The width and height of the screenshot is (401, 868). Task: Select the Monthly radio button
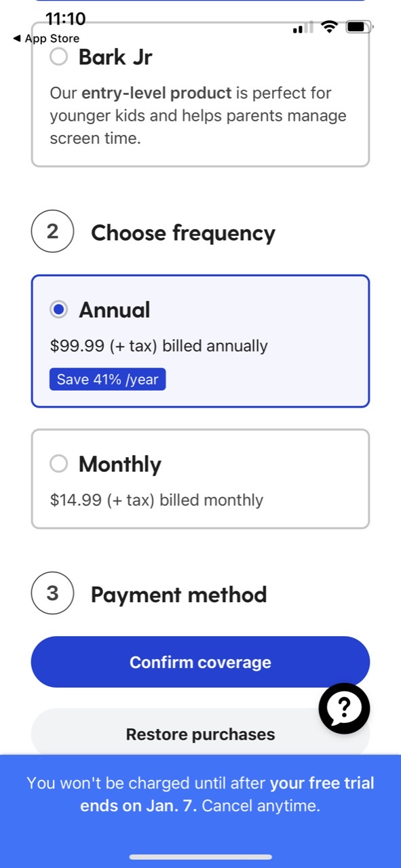click(59, 464)
